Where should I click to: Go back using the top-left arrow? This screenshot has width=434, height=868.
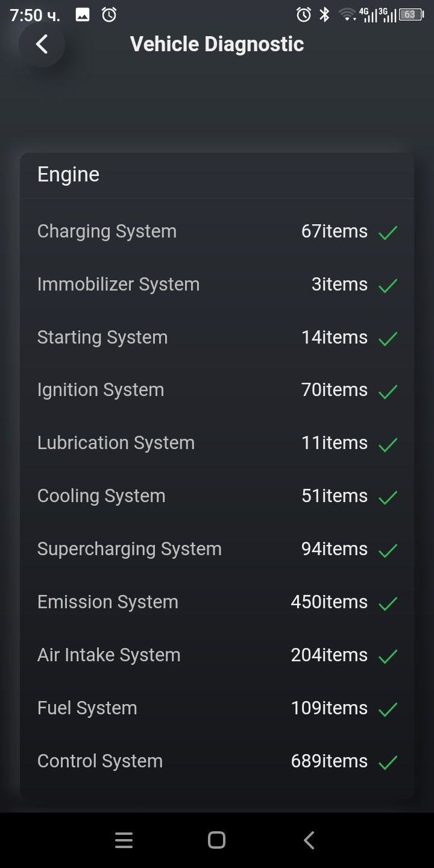tap(42, 44)
